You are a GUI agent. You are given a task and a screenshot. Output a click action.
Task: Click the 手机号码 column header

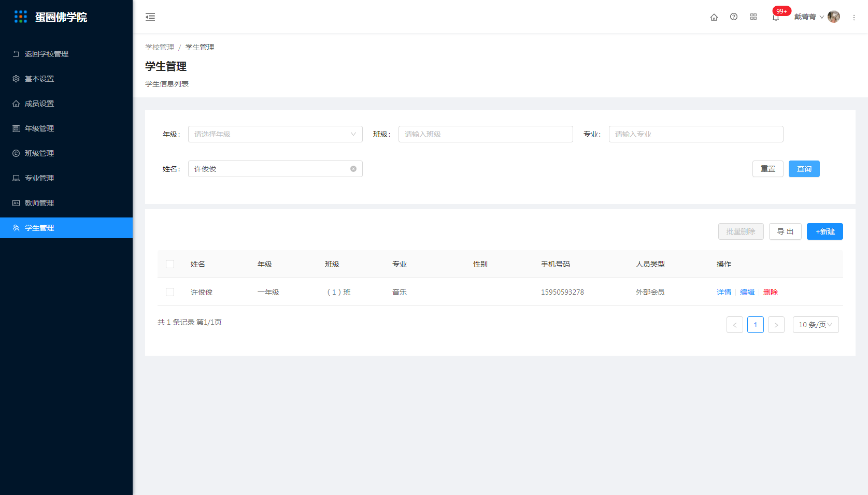pyautogui.click(x=556, y=264)
